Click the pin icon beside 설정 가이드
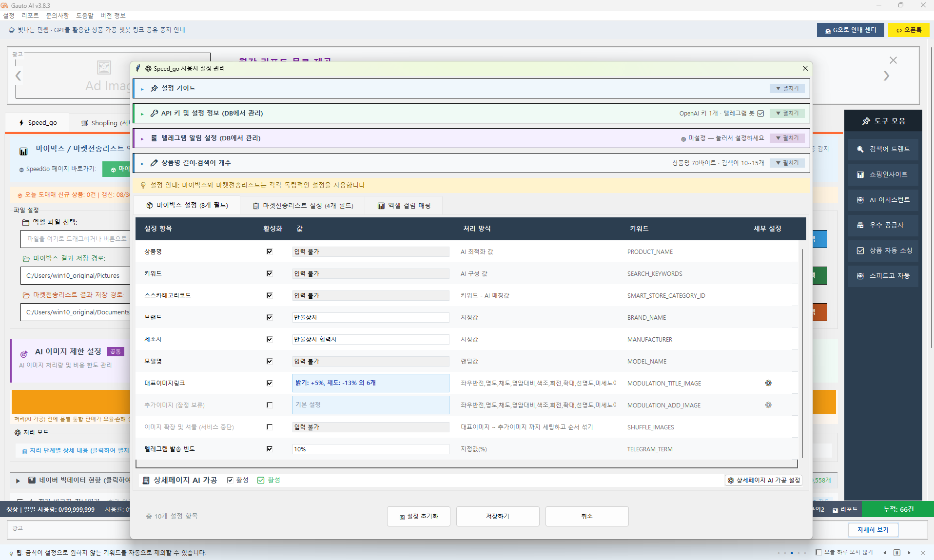Viewport: 934px width, 560px height. point(154,88)
